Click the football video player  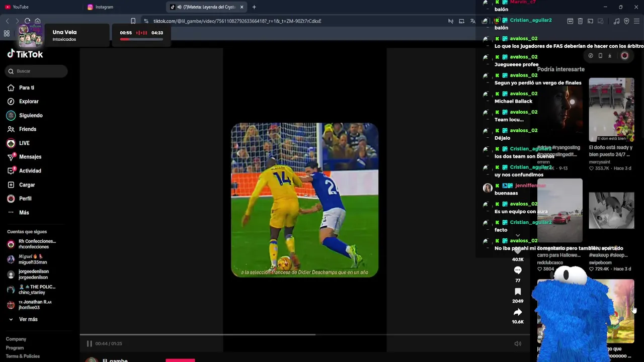304,200
